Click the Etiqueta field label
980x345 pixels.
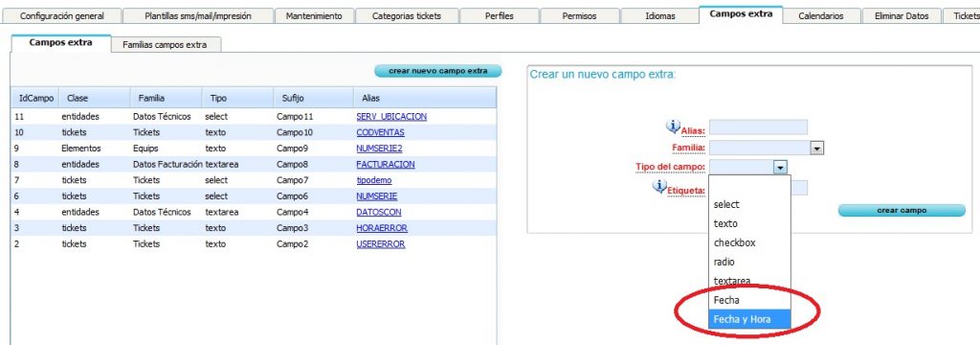686,191
